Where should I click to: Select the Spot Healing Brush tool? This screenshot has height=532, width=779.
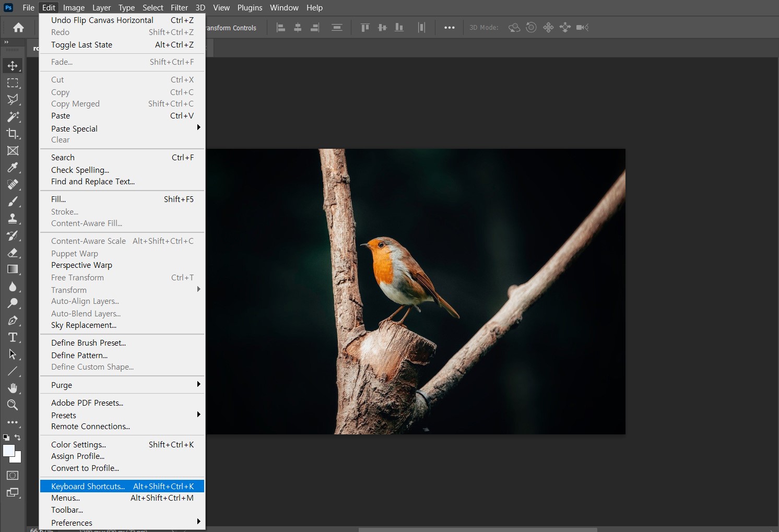[13, 184]
